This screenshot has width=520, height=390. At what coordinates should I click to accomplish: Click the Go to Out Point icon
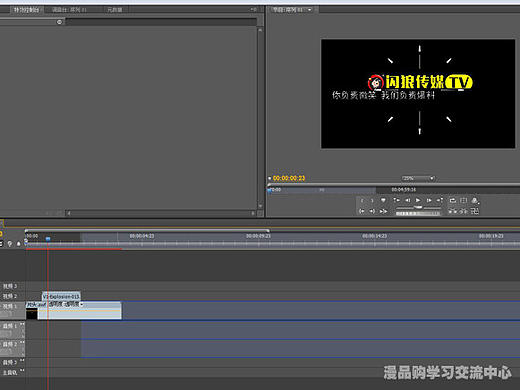372,211
